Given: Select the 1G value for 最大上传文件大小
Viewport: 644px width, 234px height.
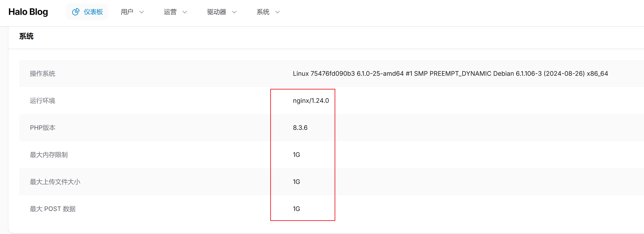Looking at the screenshot, I should tap(296, 182).
